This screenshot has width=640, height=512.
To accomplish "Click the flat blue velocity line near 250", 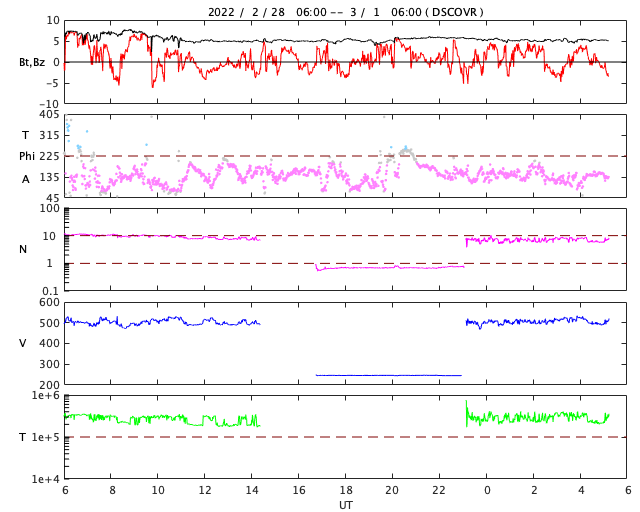I will pos(389,375).
